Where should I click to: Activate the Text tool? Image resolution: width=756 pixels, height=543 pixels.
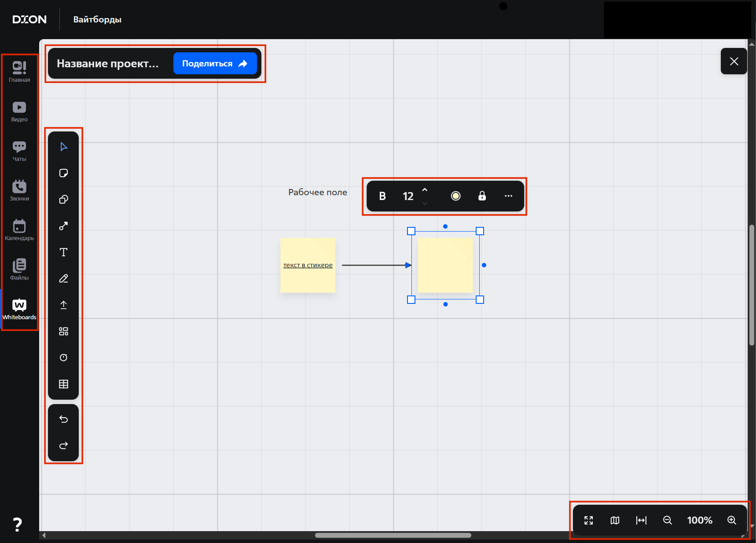pyautogui.click(x=63, y=252)
